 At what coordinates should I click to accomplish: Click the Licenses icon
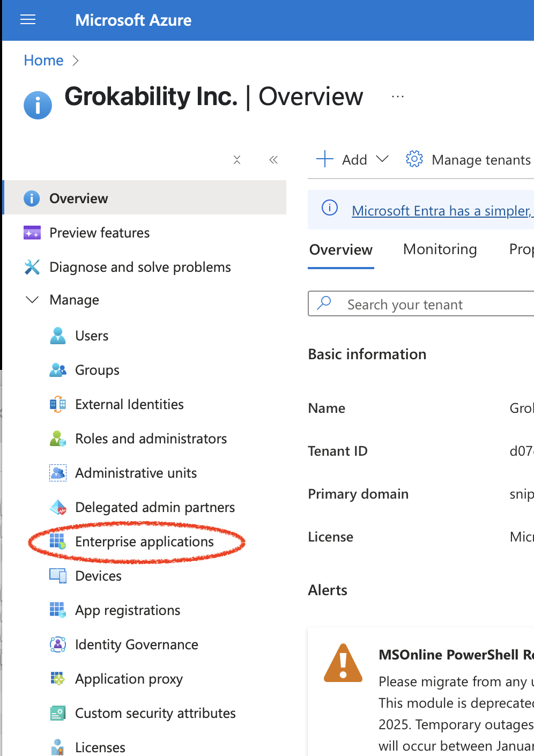pos(58,747)
